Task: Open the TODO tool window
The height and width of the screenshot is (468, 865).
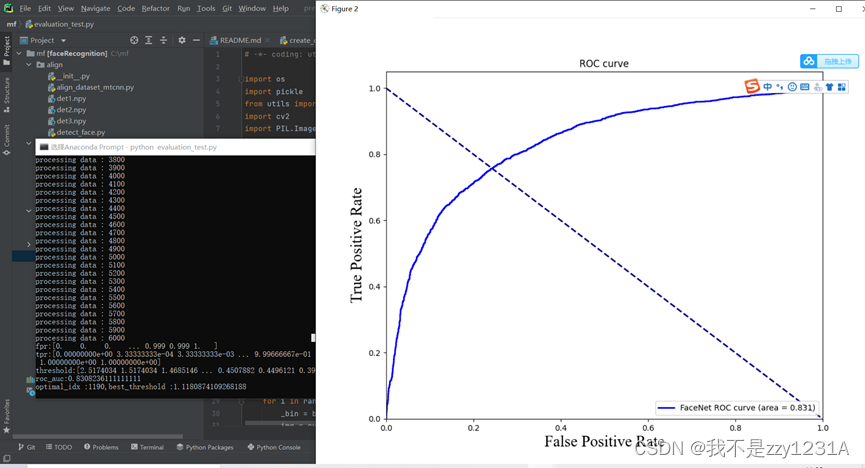Action: tap(59, 447)
